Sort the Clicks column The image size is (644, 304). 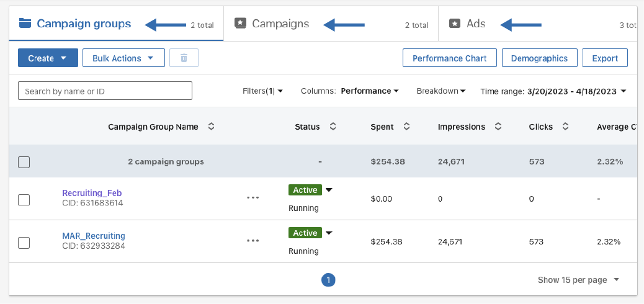coord(565,127)
